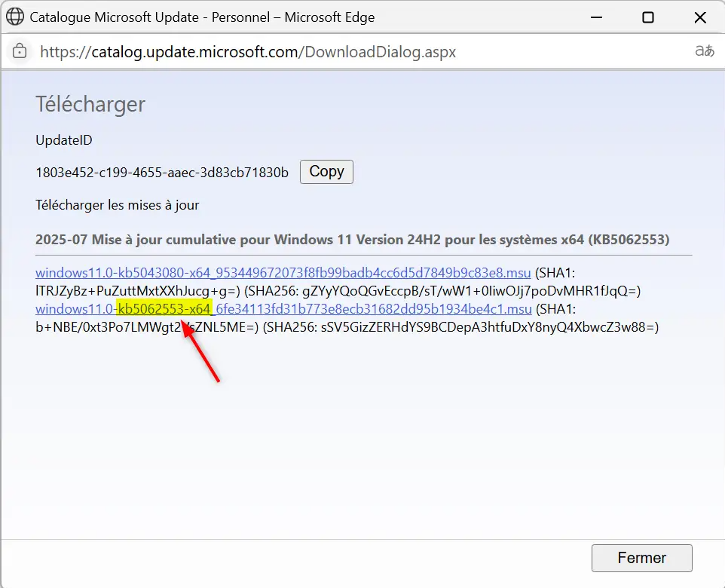Click the translate page icon
Screen dimensions: 725x588
pos(705,51)
